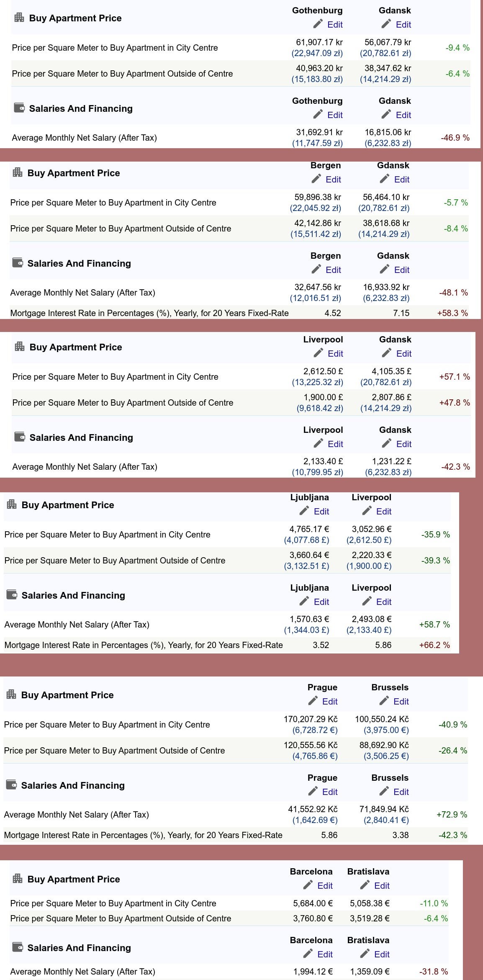Click the pencil icon under Brussels in Salaries And Financing
The height and width of the screenshot is (980, 483).
click(384, 791)
